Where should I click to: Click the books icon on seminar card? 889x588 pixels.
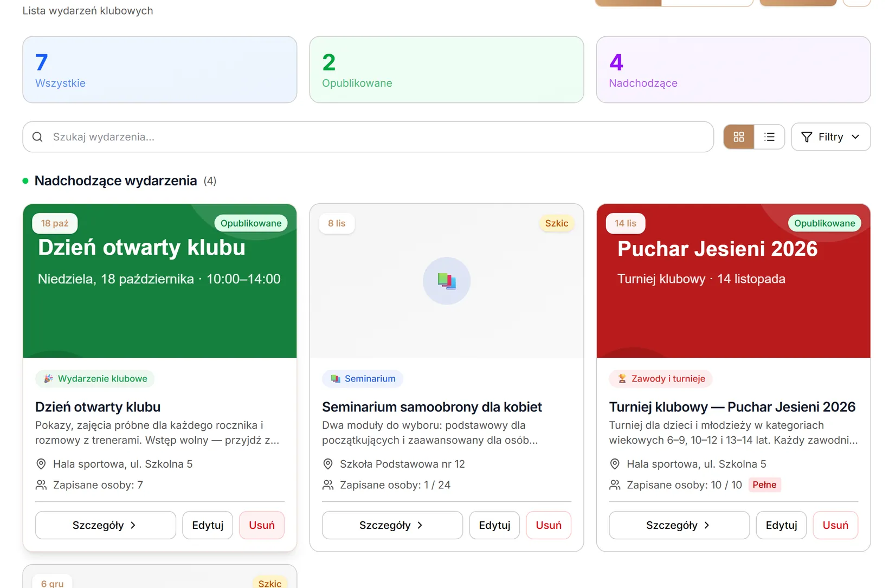tap(447, 281)
